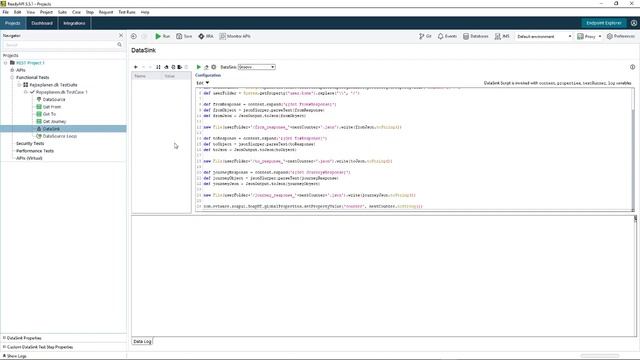
Task: Add a property with the plus icon
Action: (x=136, y=67)
